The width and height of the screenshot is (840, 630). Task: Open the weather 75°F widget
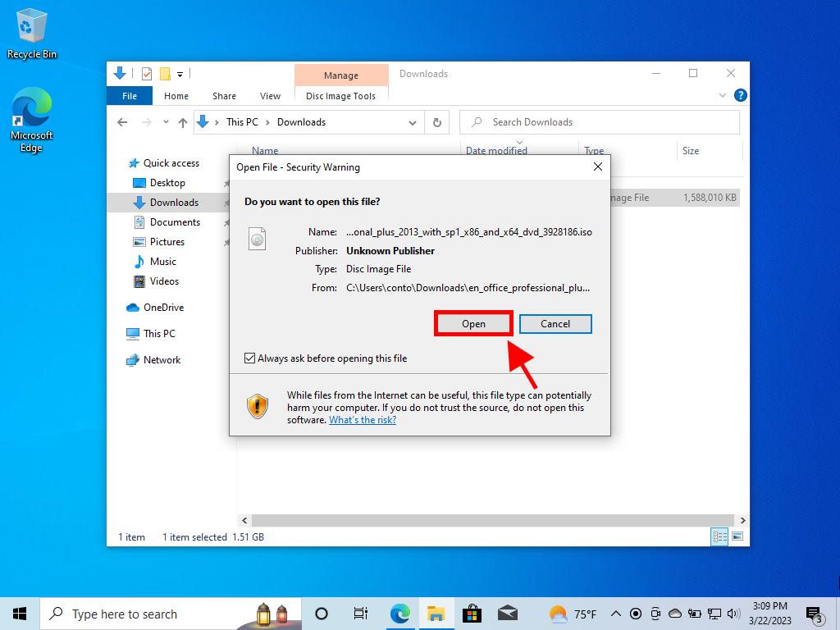click(x=573, y=614)
